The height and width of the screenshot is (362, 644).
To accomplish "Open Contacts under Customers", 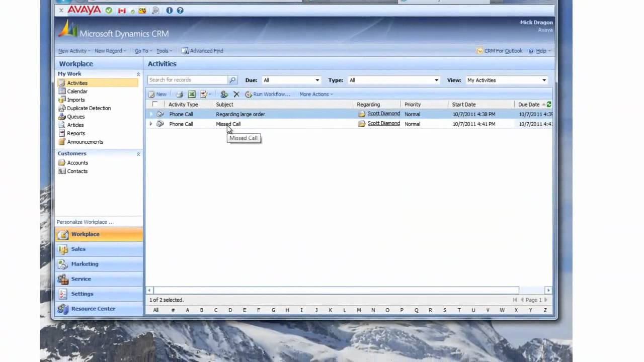I will pyautogui.click(x=77, y=171).
